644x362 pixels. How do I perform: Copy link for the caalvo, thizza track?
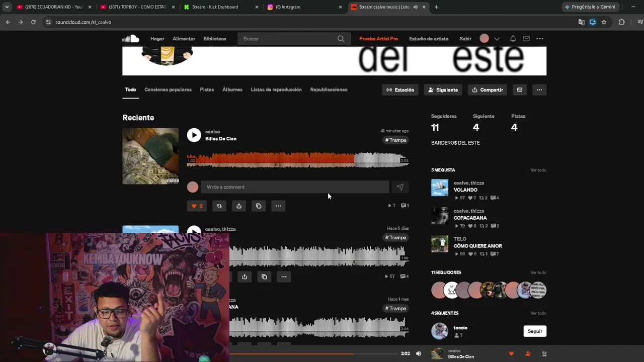[x=264, y=277]
